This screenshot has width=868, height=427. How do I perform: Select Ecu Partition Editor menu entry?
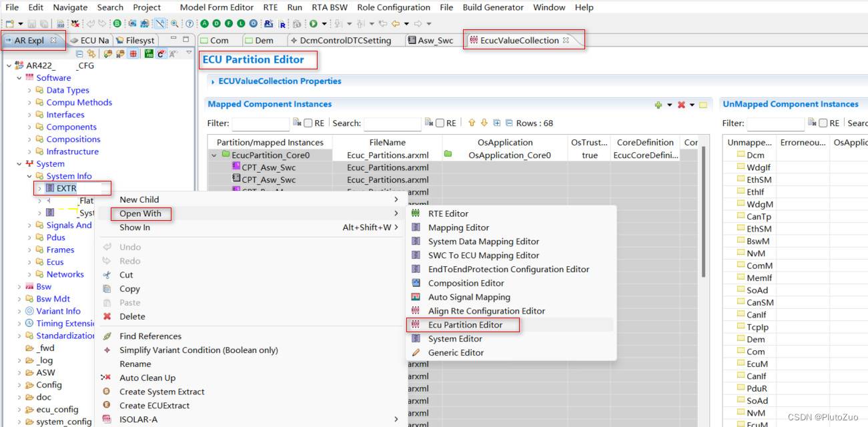pos(465,325)
